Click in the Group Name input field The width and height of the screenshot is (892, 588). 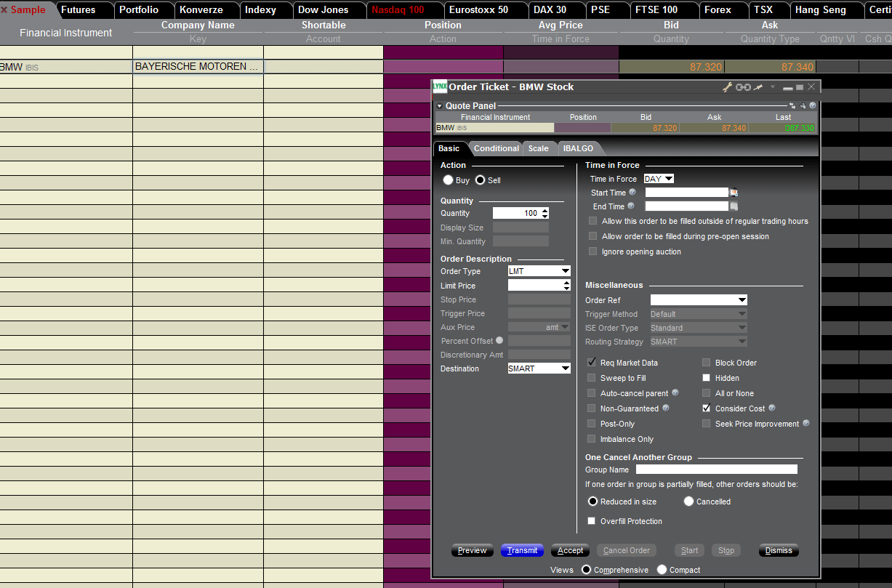click(716, 470)
